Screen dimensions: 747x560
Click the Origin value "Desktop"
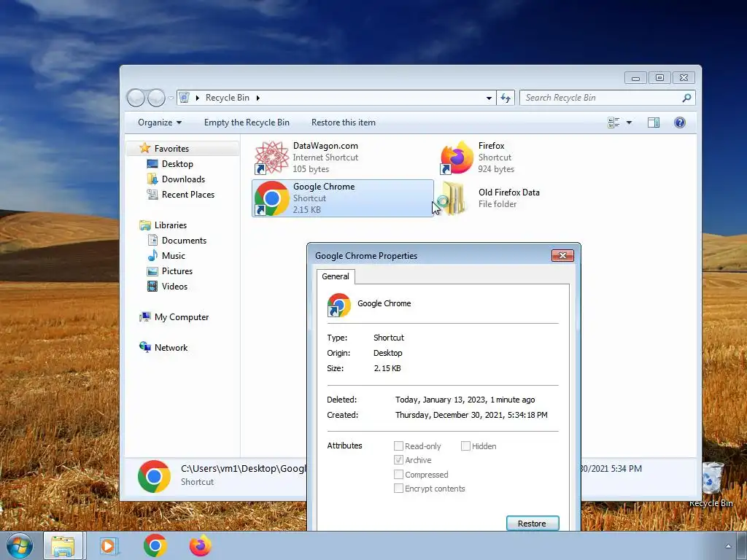pyautogui.click(x=388, y=353)
